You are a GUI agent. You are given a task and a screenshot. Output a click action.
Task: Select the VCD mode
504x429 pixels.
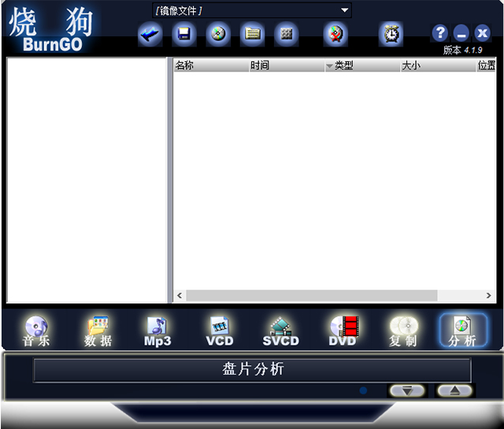(x=220, y=331)
